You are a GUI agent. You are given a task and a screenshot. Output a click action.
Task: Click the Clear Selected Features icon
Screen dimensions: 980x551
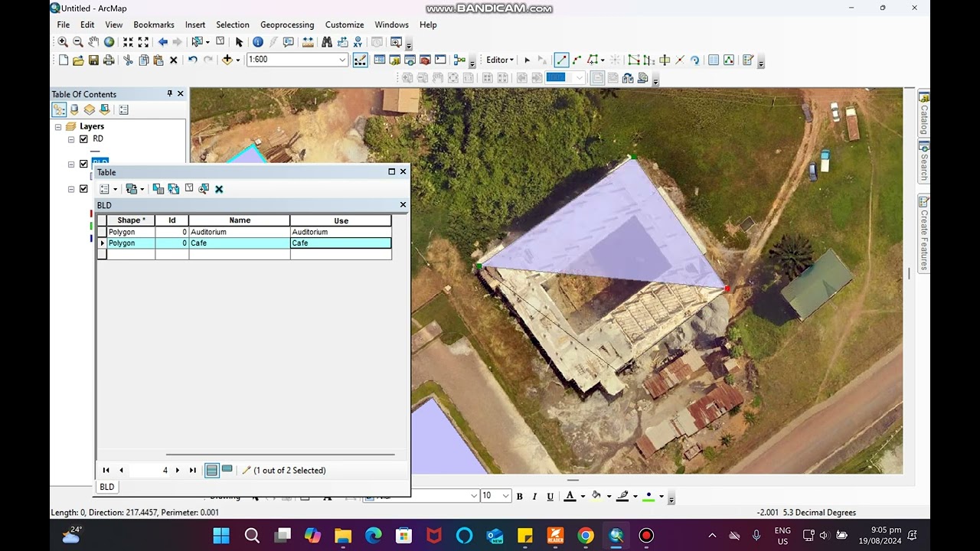point(220,42)
